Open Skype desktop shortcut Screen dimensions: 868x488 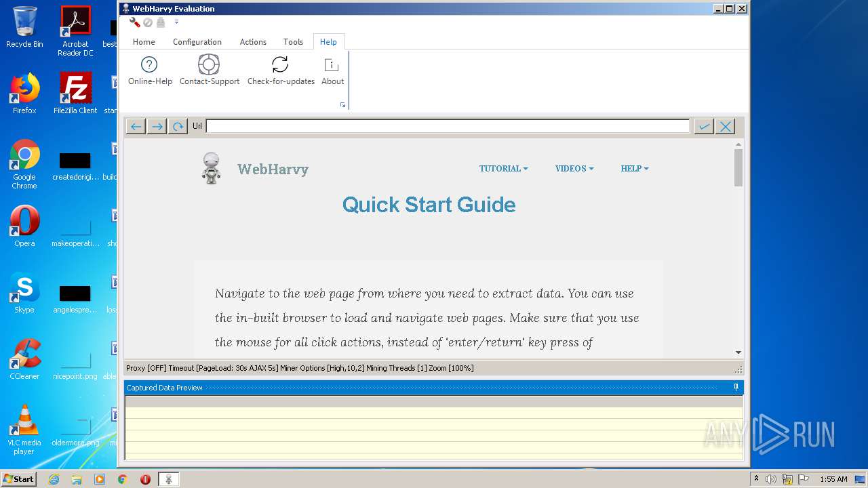(x=24, y=293)
